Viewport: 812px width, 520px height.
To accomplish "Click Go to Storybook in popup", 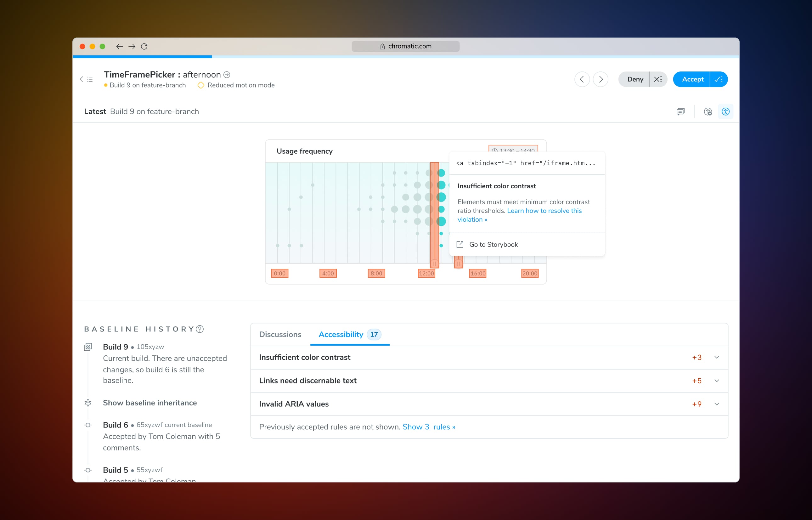I will point(493,245).
